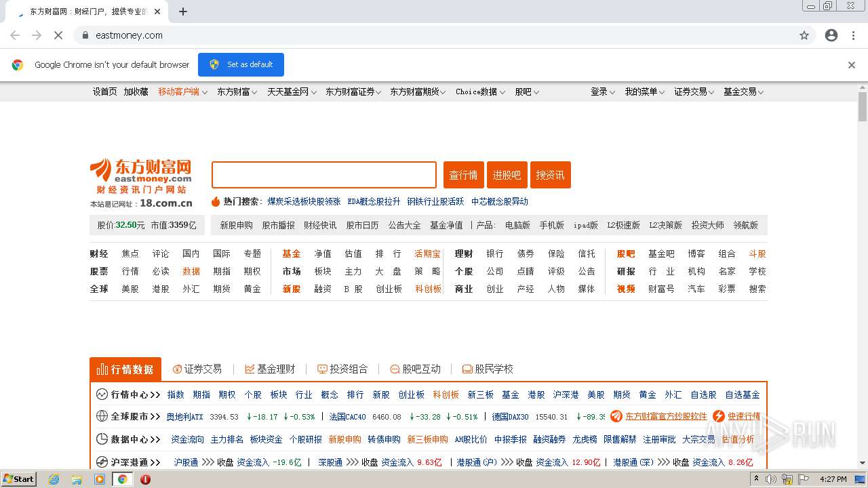
Task: Open the Chrome three-dot menu
Action: (853, 35)
